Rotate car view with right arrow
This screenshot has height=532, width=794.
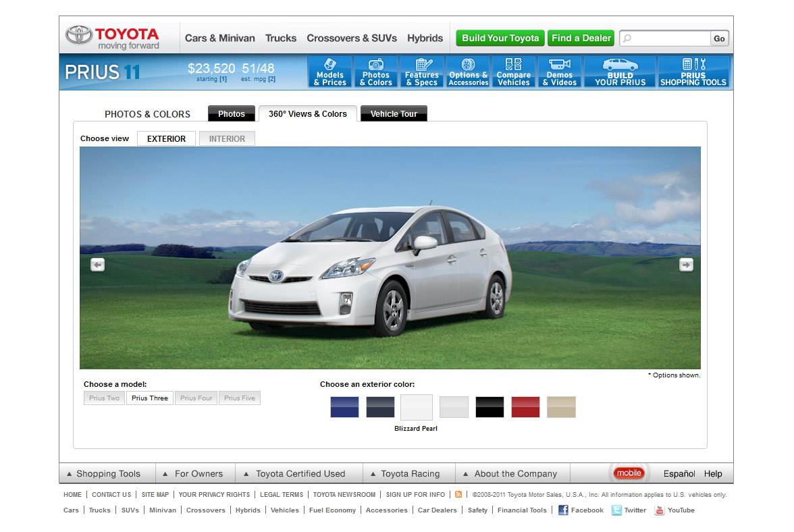[x=686, y=265]
